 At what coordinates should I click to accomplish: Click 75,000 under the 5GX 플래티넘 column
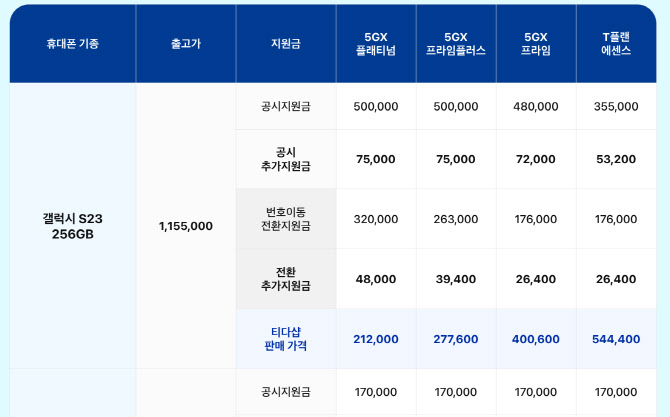tap(376, 159)
